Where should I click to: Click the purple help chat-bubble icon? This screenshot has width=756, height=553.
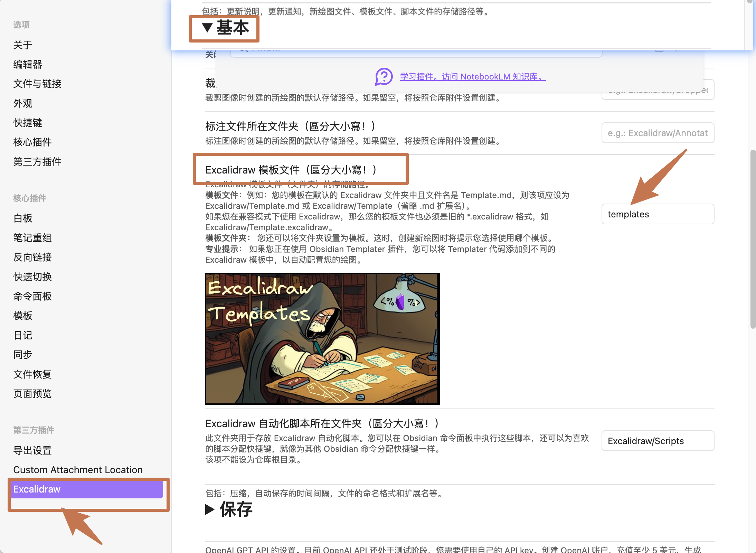[x=384, y=76]
